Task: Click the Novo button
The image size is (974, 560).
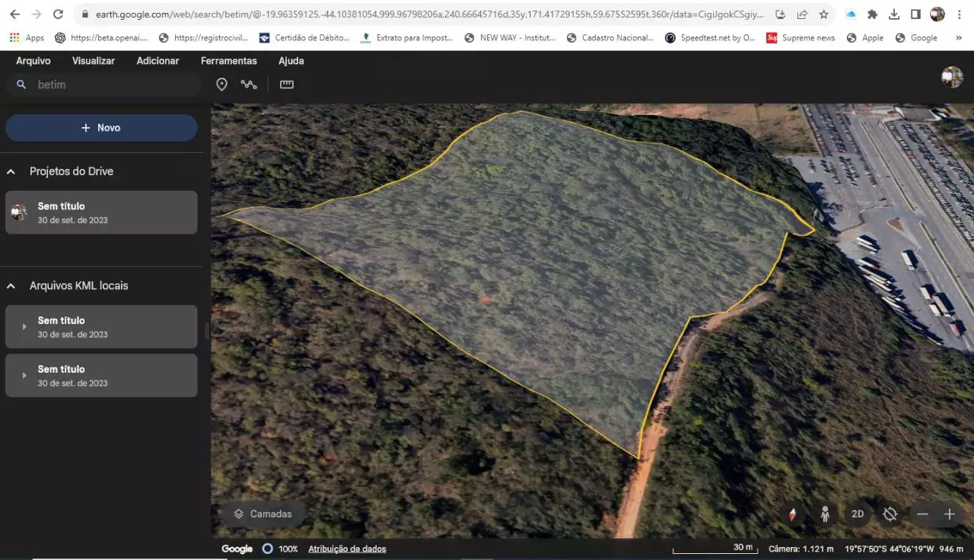Action: [101, 128]
